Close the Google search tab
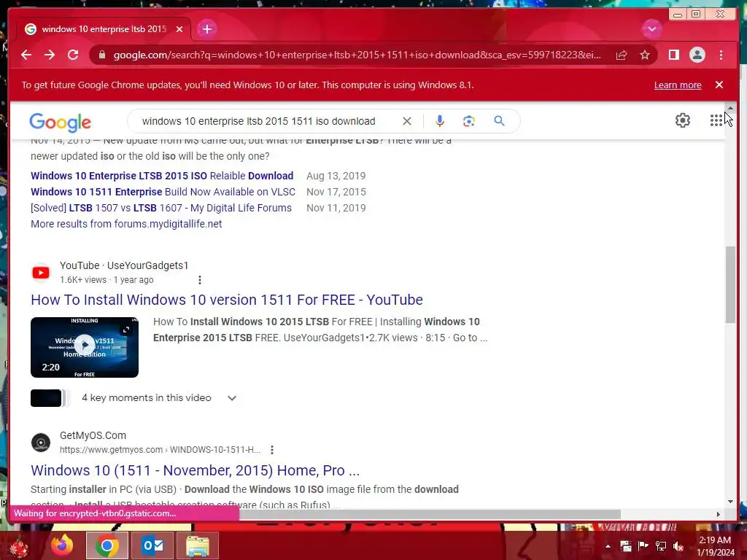This screenshot has width=747, height=560. (x=179, y=29)
